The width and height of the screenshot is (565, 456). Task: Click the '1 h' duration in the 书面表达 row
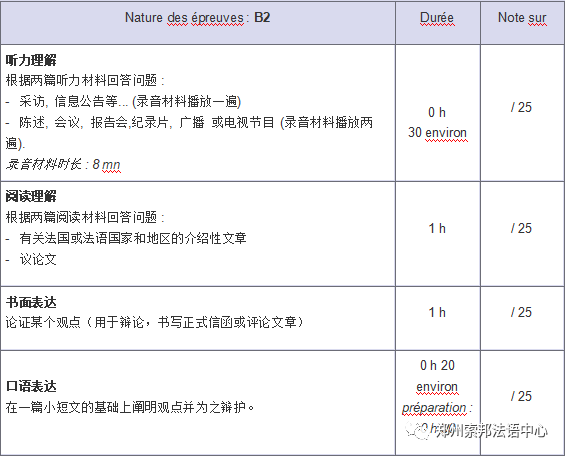437,312
